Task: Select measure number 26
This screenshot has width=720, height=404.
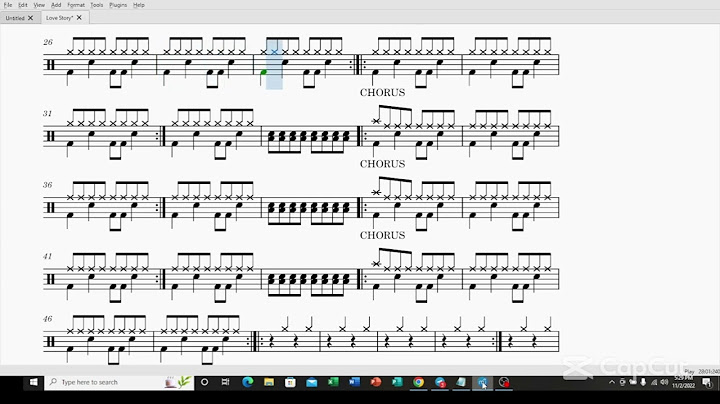Action: tap(48, 42)
